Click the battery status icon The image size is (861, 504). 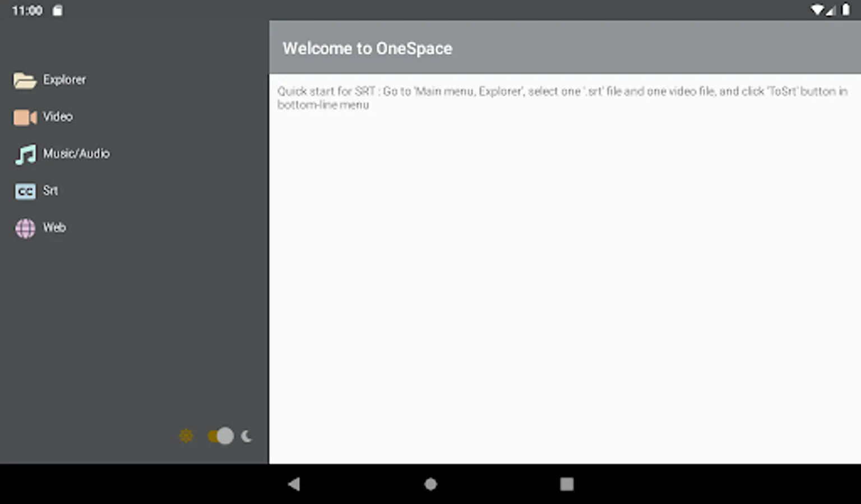coord(845,10)
